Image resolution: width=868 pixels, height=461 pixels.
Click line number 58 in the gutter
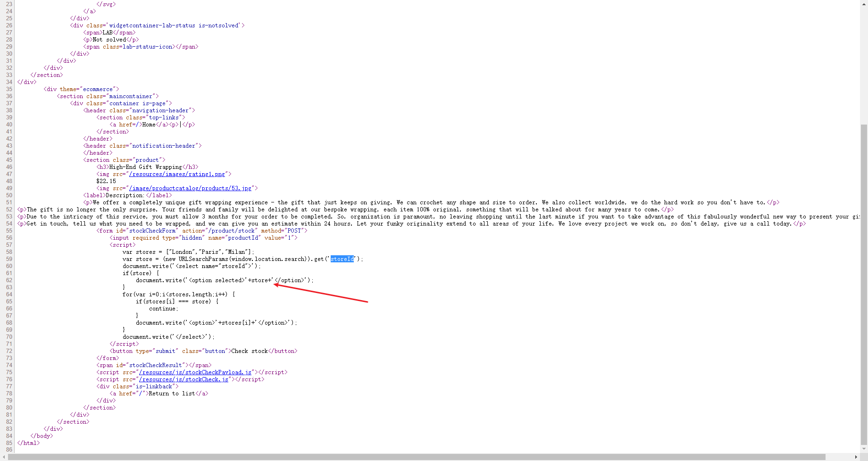8,251
